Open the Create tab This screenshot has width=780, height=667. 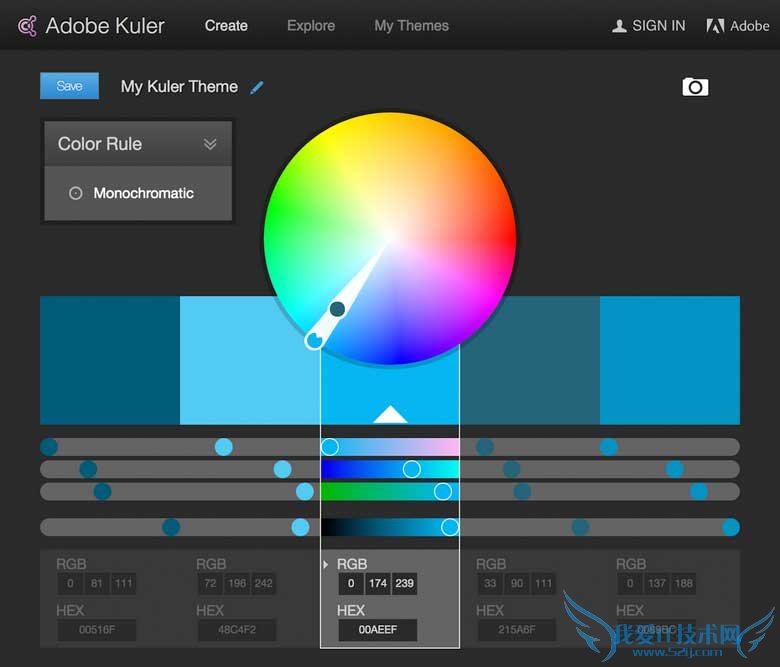point(226,26)
